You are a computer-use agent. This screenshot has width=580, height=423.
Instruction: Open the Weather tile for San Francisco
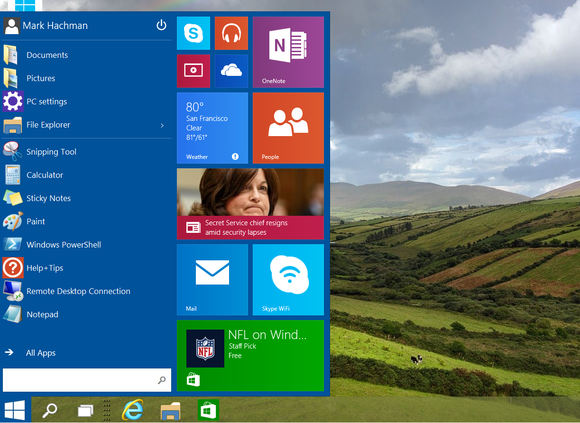[x=212, y=128]
